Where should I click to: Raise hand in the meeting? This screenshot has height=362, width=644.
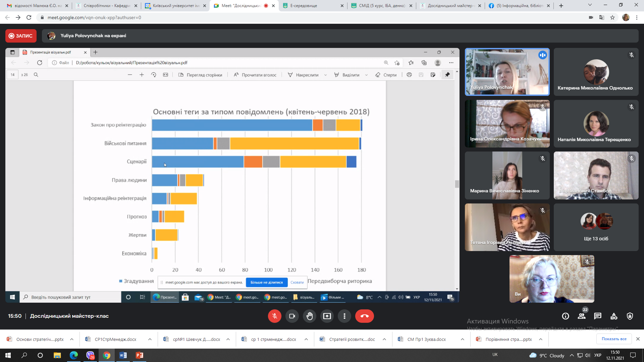[x=309, y=316]
